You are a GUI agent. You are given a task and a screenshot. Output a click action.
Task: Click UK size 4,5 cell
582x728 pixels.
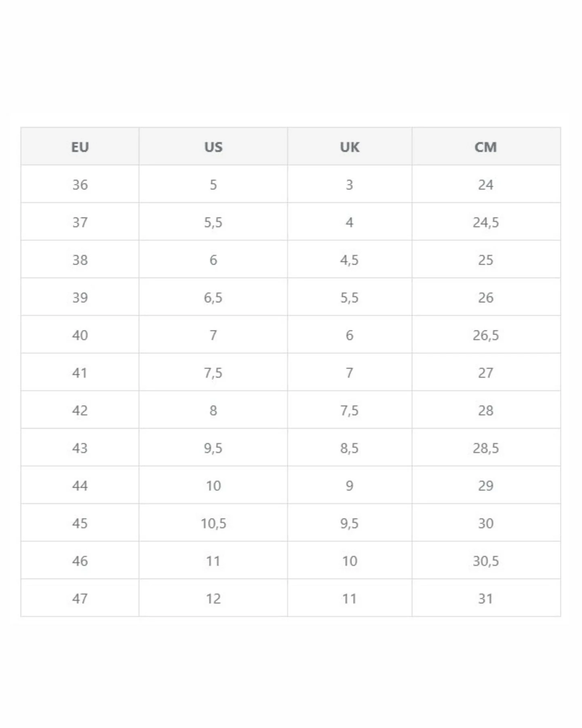(350, 259)
